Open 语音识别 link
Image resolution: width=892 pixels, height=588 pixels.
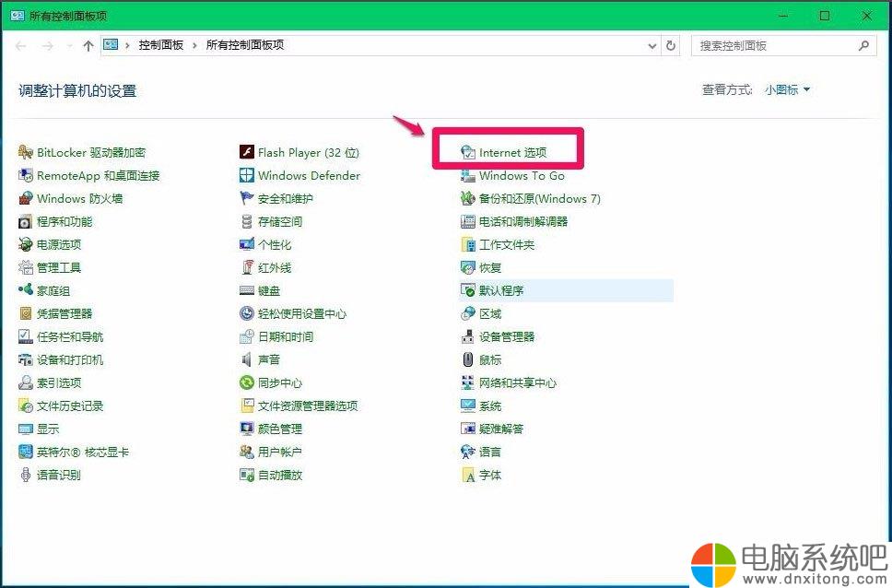tap(59, 475)
